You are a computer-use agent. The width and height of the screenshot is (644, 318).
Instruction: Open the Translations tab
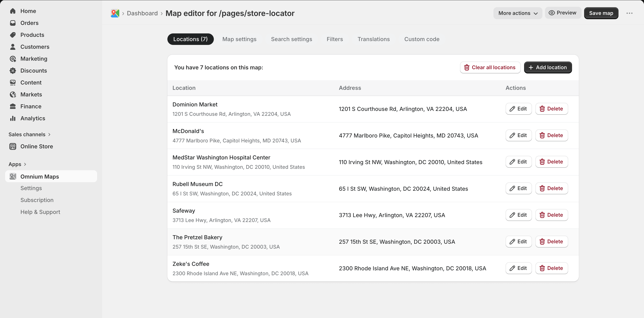[x=374, y=39]
